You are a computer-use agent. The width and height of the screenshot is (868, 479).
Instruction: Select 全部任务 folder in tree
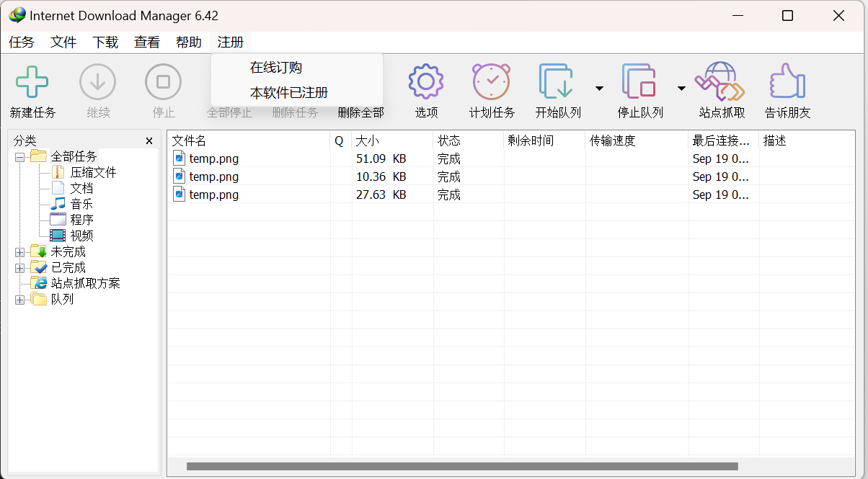point(74,157)
